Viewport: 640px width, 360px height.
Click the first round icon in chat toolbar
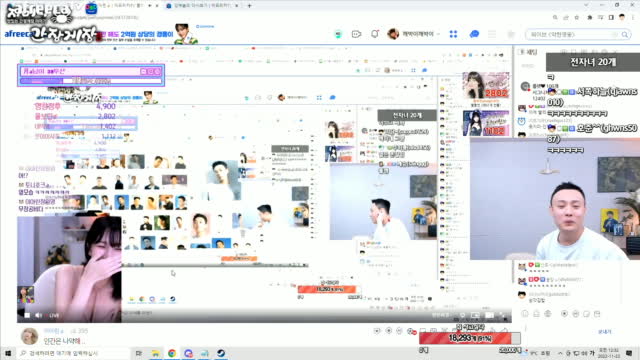coord(525,313)
